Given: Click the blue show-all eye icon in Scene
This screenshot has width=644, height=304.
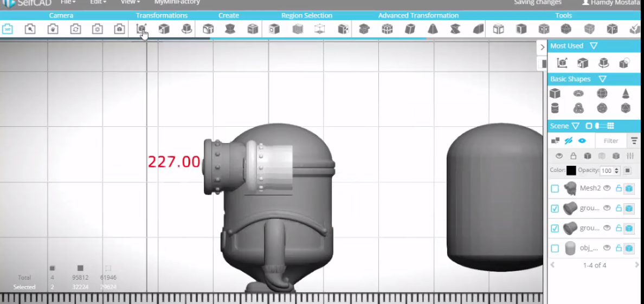Looking at the screenshot, I should (x=582, y=141).
